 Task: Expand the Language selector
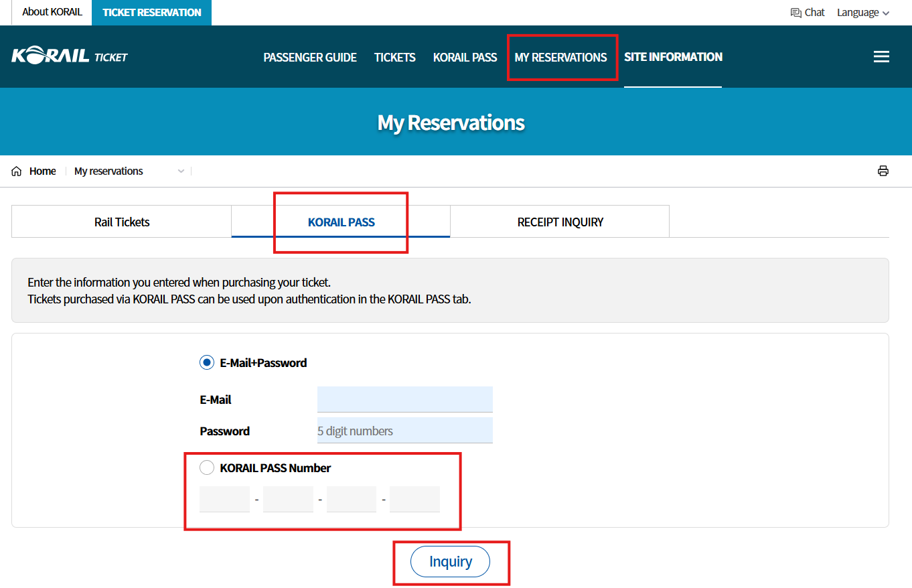click(862, 12)
